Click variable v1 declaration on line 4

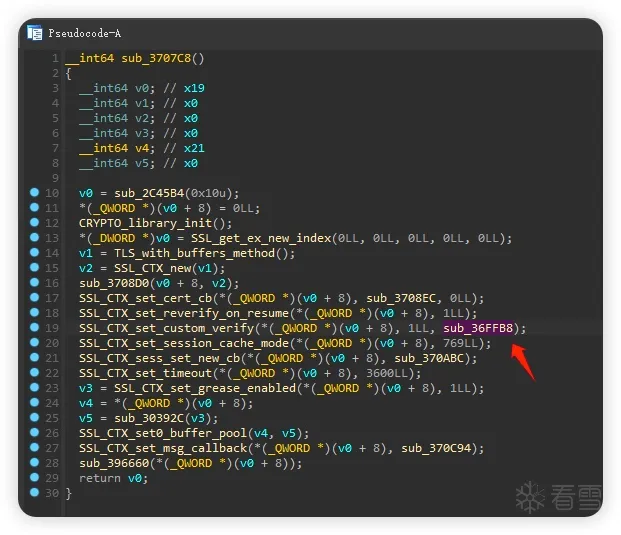[142, 103]
